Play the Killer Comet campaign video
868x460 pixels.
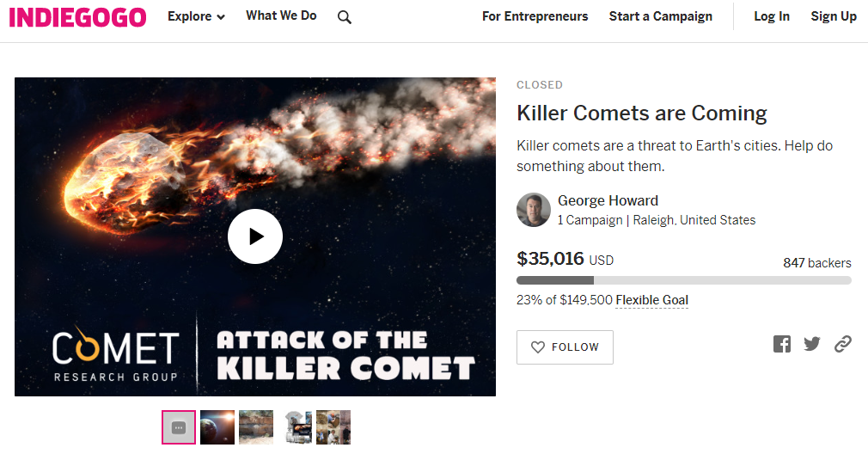pos(255,236)
